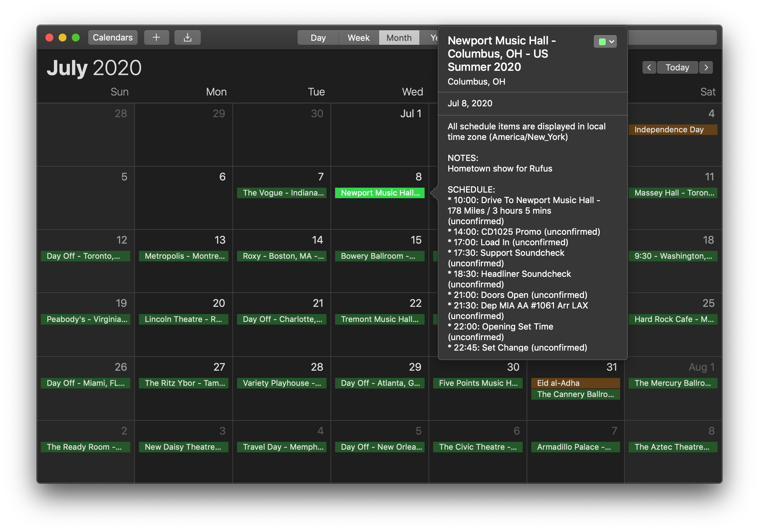Click the plus icon to add event

click(156, 37)
